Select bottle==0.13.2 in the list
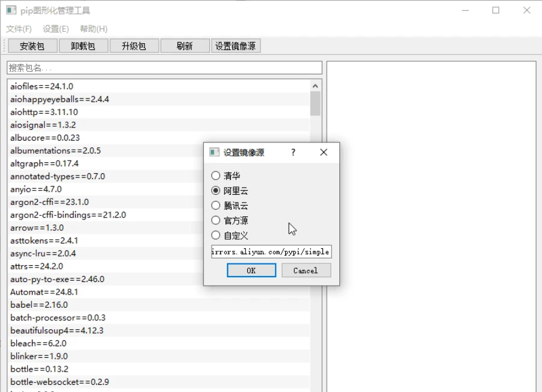Screen dimensions: 542x392 [158, 369]
